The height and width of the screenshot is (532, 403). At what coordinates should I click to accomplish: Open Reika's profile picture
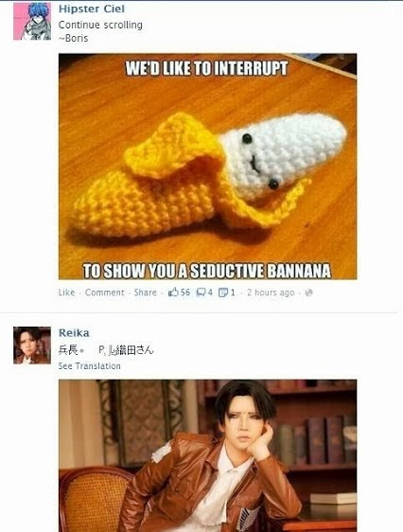coord(32,346)
